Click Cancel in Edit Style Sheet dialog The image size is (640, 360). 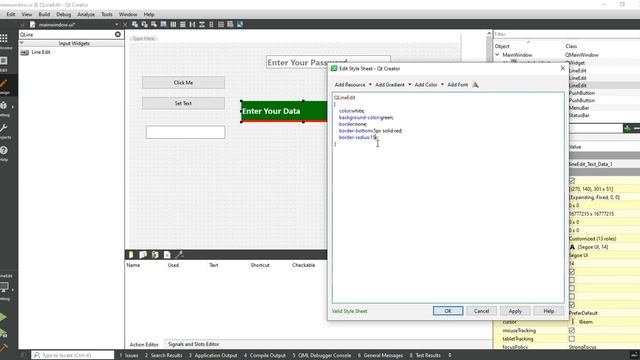click(481, 311)
